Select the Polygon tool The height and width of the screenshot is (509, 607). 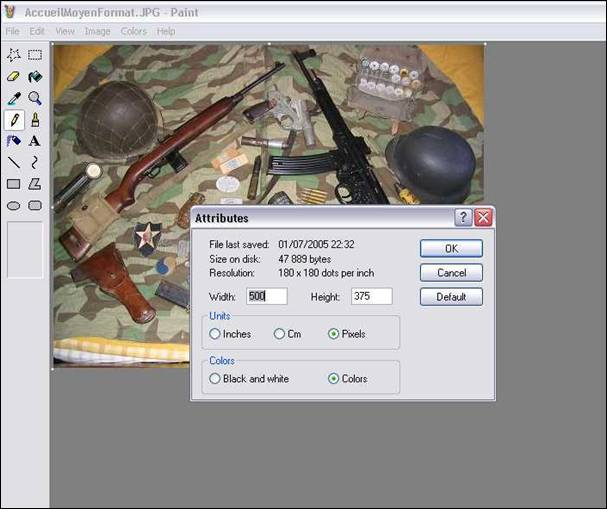pyautogui.click(x=35, y=184)
